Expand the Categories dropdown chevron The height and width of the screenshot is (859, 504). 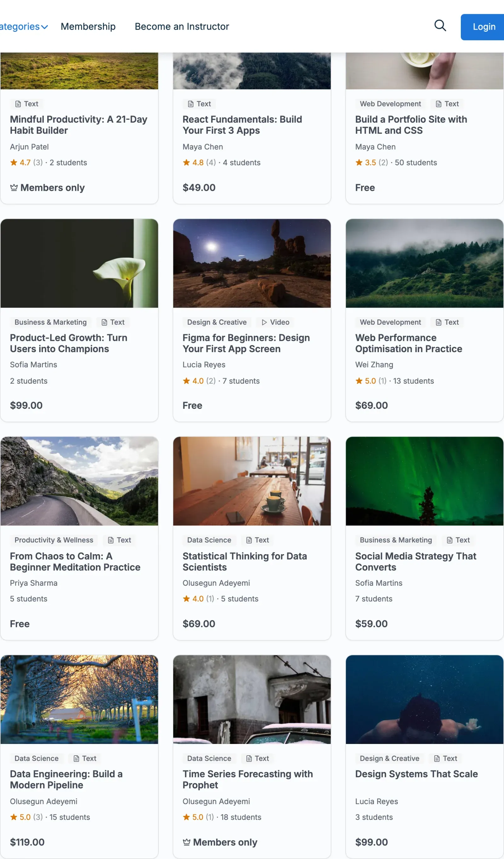click(x=44, y=27)
